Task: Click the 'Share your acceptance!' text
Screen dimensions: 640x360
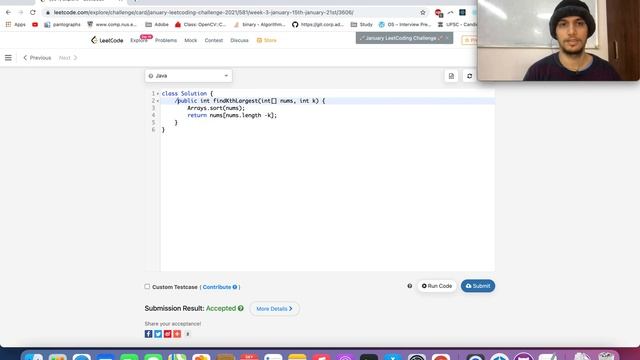Action: click(173, 324)
